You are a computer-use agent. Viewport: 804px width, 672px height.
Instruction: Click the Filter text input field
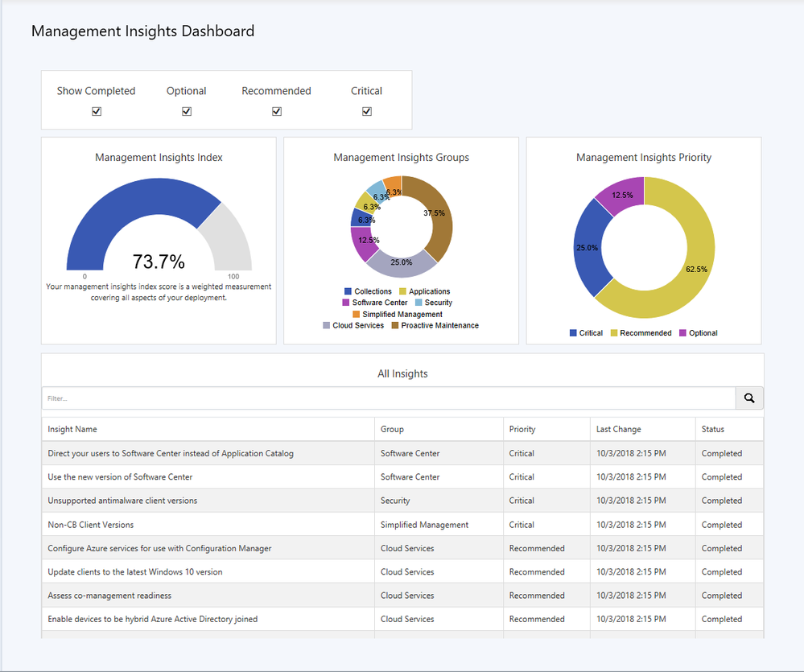(x=388, y=398)
